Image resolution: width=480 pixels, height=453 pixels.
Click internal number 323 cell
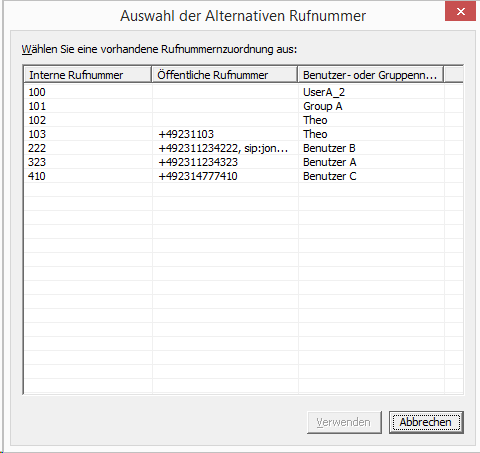point(37,162)
